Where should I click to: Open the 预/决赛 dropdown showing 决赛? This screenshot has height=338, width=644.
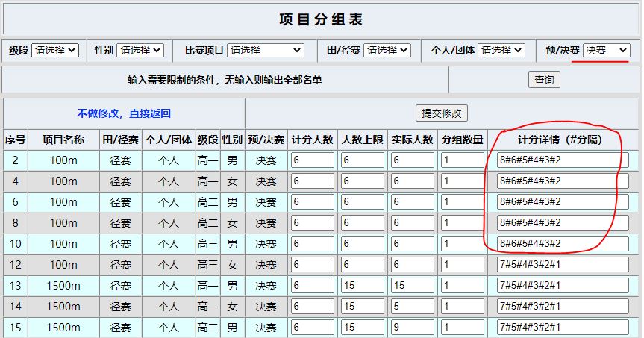[x=607, y=51]
